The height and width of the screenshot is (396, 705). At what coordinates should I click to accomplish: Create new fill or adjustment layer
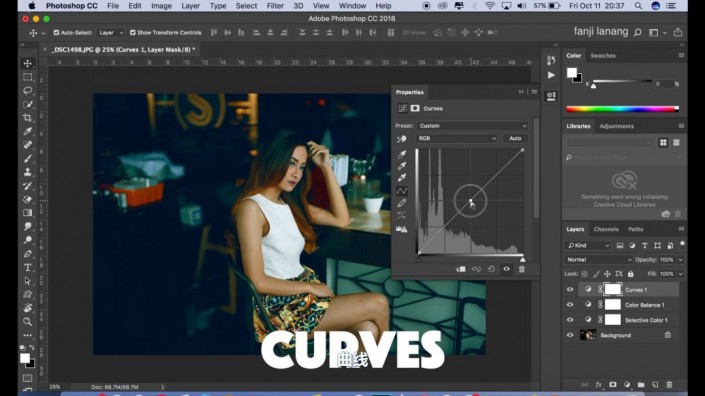[x=627, y=385]
